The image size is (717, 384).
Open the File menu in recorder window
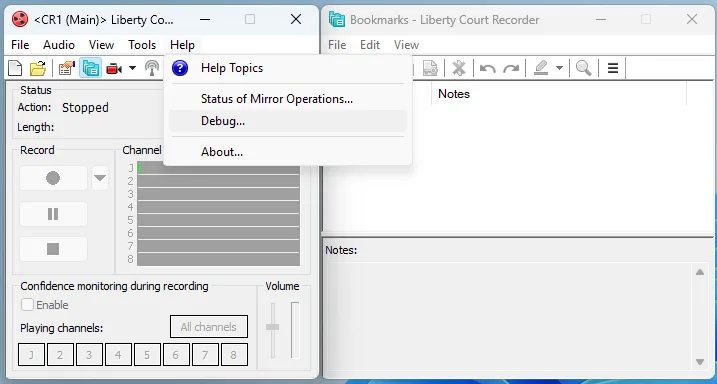(x=20, y=45)
